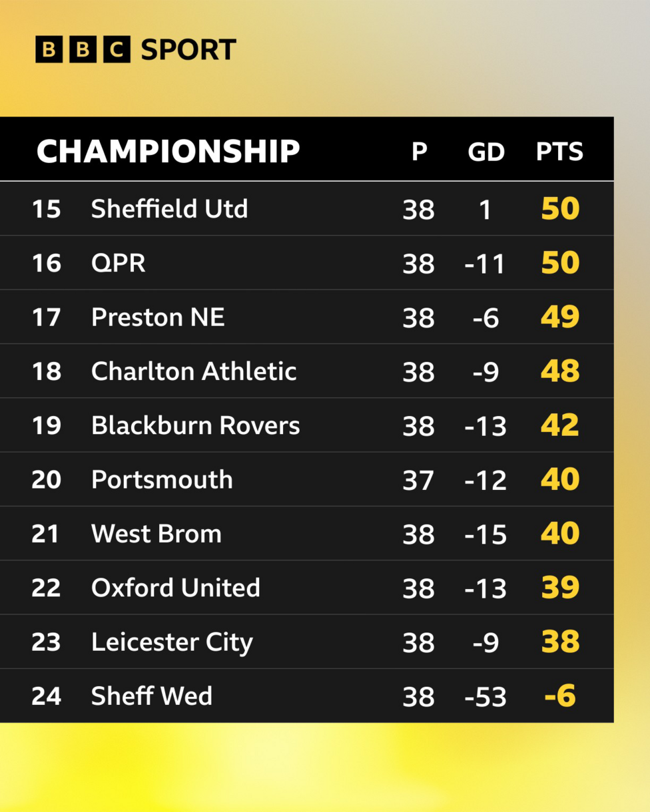
Task: Click the Championship table heading
Action: pos(168,151)
